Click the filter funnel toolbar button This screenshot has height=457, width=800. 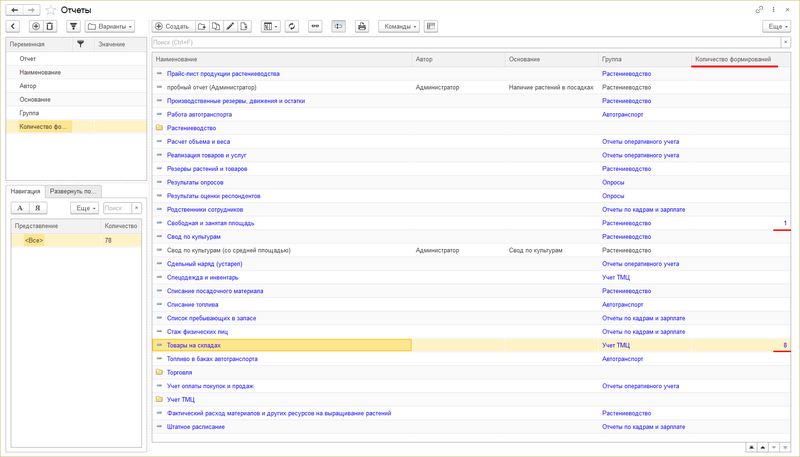tap(73, 27)
